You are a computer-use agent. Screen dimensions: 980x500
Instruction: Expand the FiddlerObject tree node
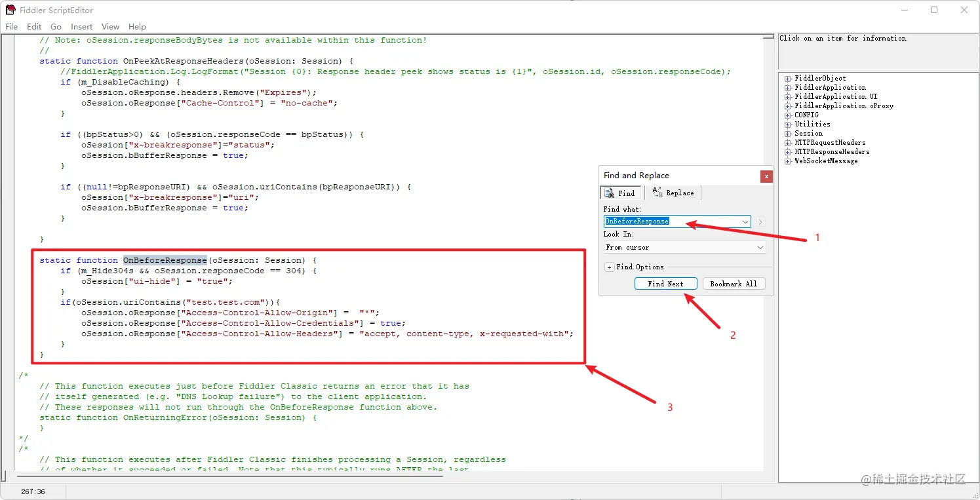[788, 79]
